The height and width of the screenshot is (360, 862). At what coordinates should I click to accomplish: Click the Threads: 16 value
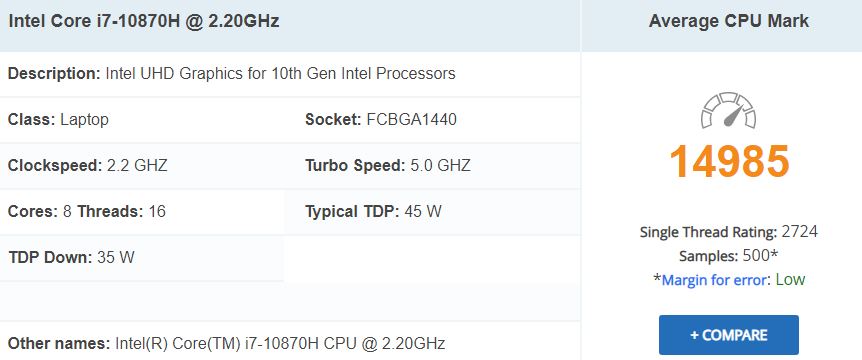click(121, 212)
